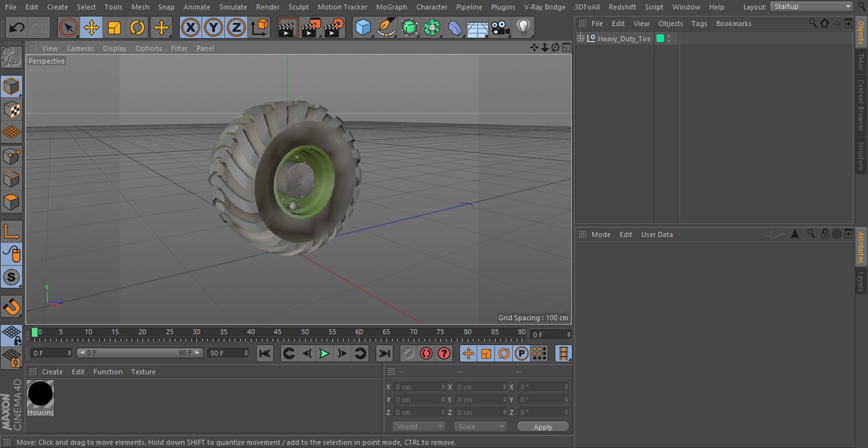The height and width of the screenshot is (448, 868).
Task: Play the animation forward
Action: point(324,353)
